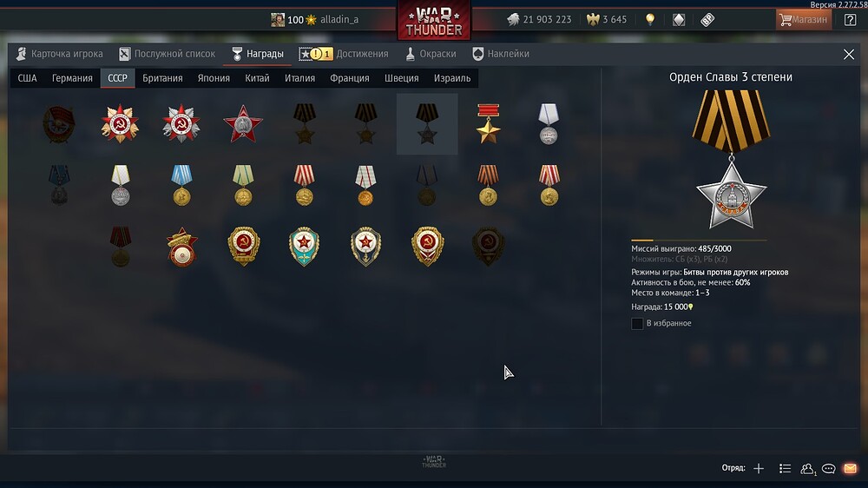Open the mail envelope icon
This screenshot has width=868, height=488.
coord(851,469)
